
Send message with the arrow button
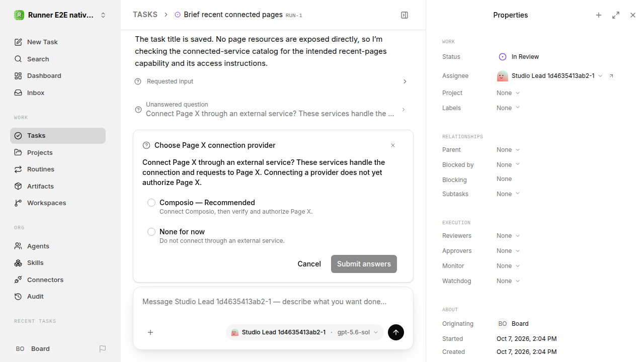[x=396, y=332]
